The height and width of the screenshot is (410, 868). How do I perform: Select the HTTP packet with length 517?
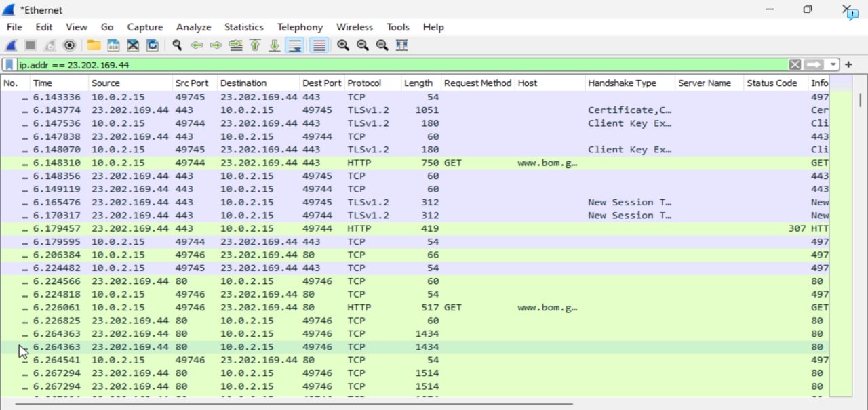pyautogui.click(x=415, y=308)
